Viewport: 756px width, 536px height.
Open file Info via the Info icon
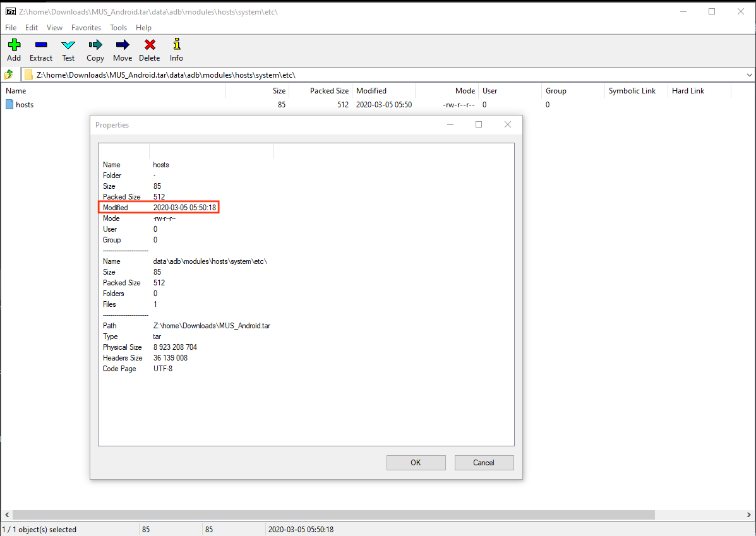click(176, 45)
